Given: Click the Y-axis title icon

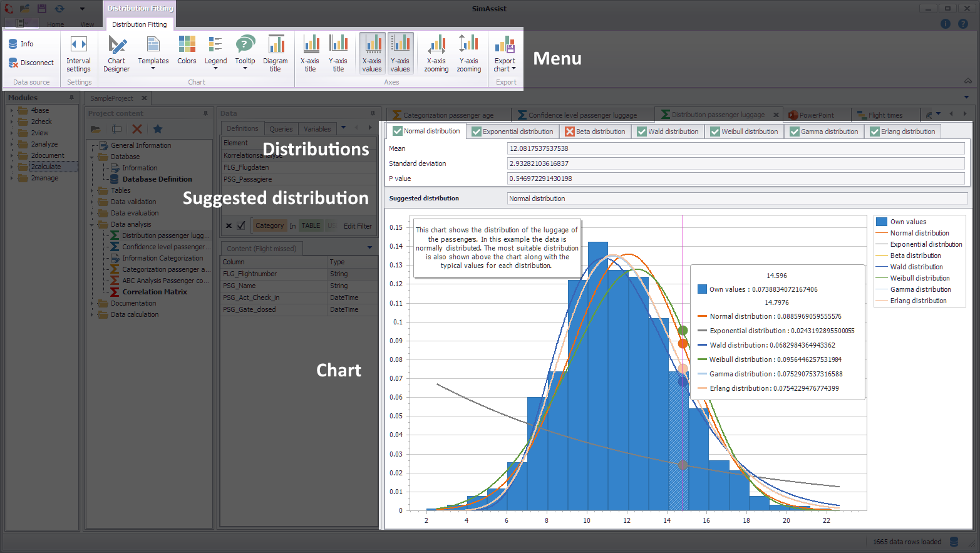Looking at the screenshot, I should pyautogui.click(x=338, y=44).
